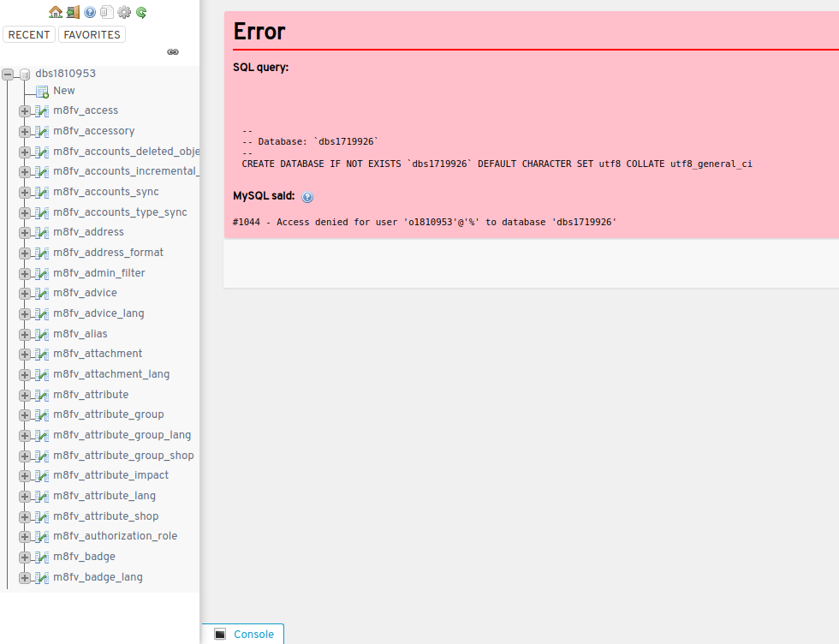
Task: Expand the m8fv_attribute_shop table node
Action: pyautogui.click(x=25, y=516)
